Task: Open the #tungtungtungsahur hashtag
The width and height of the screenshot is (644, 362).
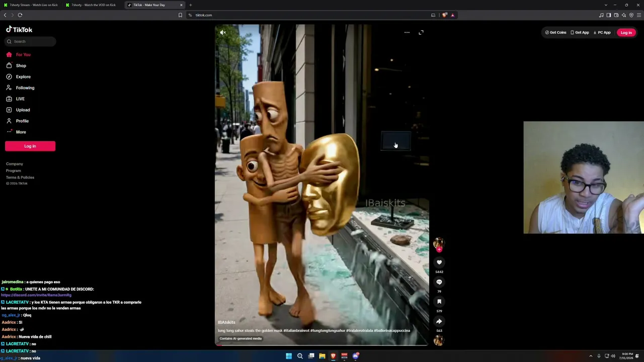Action: click(328, 331)
